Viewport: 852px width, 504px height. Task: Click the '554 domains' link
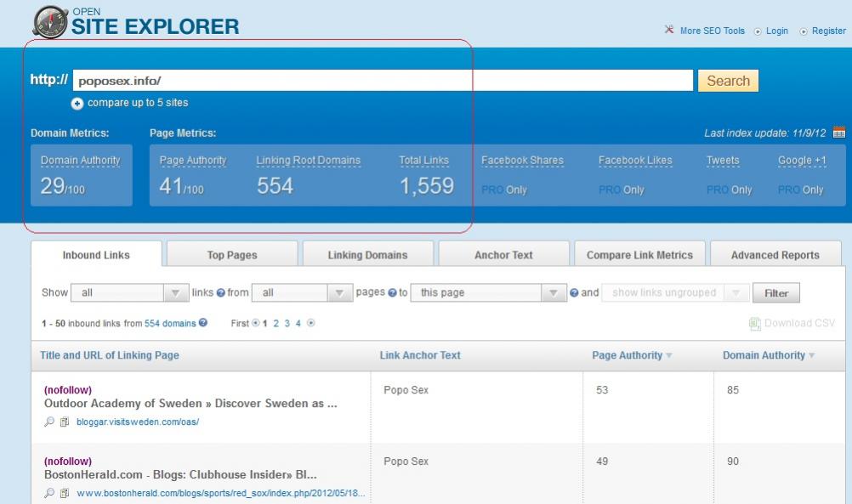pyautogui.click(x=170, y=324)
